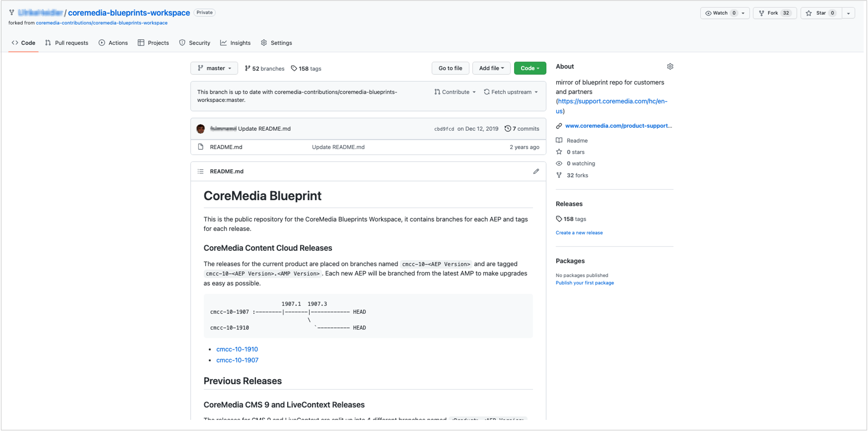This screenshot has height=431, width=868.
Task: Open the Code tab
Action: coord(23,43)
